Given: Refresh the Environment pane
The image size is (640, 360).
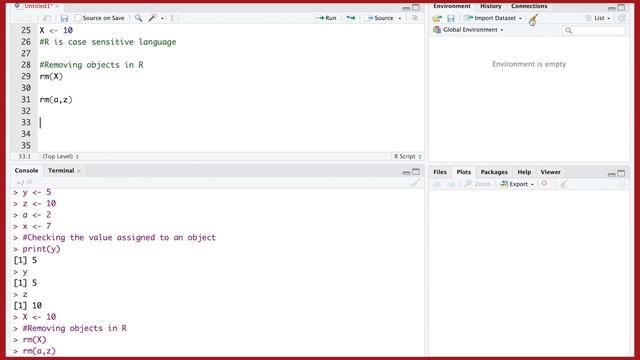Looking at the screenshot, I should (622, 18).
